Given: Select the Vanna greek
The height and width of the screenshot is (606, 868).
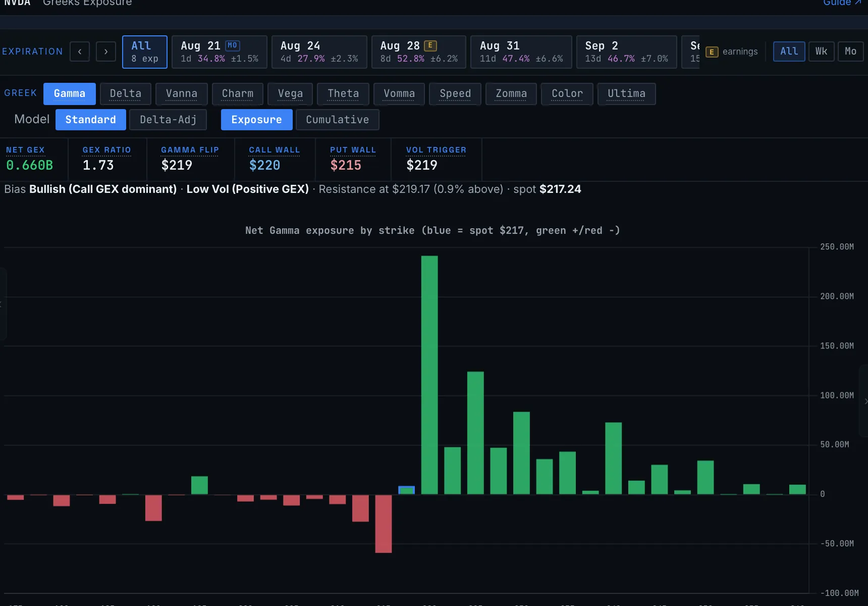Looking at the screenshot, I should coord(182,94).
